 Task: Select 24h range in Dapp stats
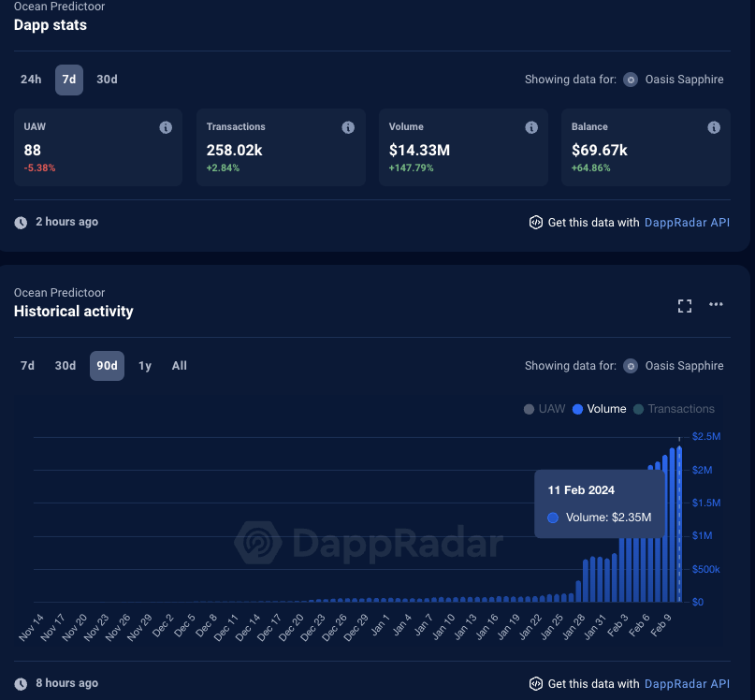tap(31, 80)
